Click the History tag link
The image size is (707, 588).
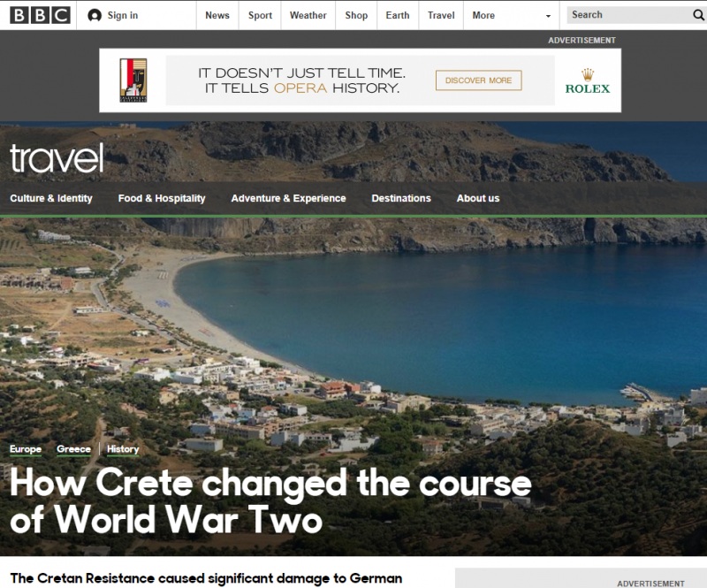[123, 449]
